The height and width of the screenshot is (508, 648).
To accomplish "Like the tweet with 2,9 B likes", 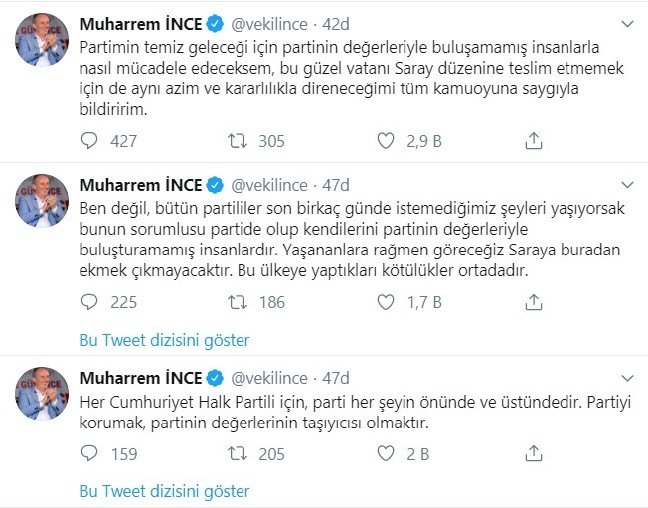I will (x=386, y=140).
